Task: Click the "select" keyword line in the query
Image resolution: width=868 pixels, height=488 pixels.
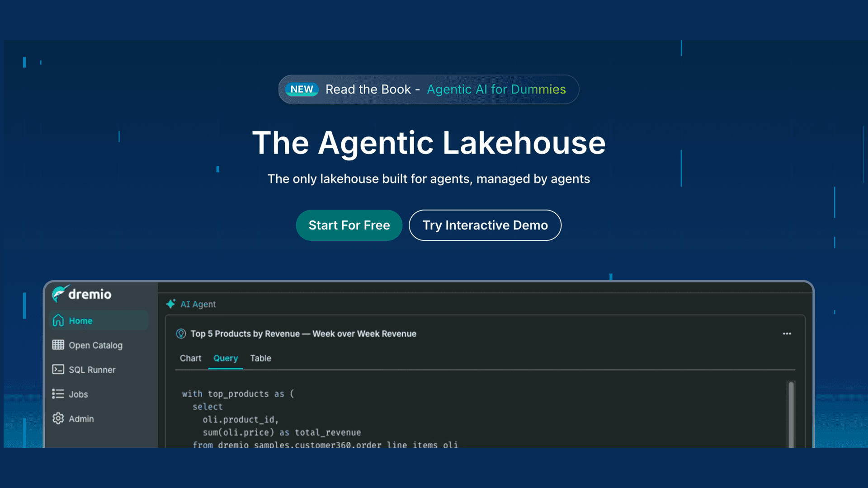Action: click(x=208, y=407)
